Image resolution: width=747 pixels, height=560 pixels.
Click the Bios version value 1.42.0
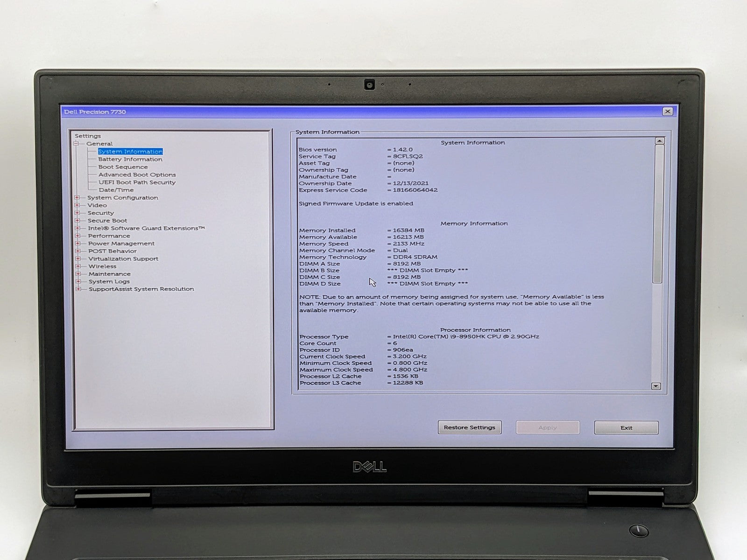402,150
